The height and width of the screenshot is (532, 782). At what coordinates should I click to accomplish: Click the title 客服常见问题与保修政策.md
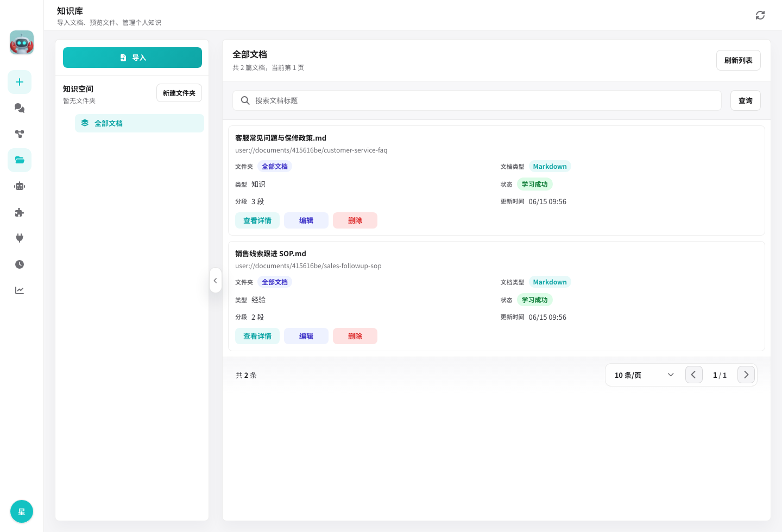tap(281, 138)
